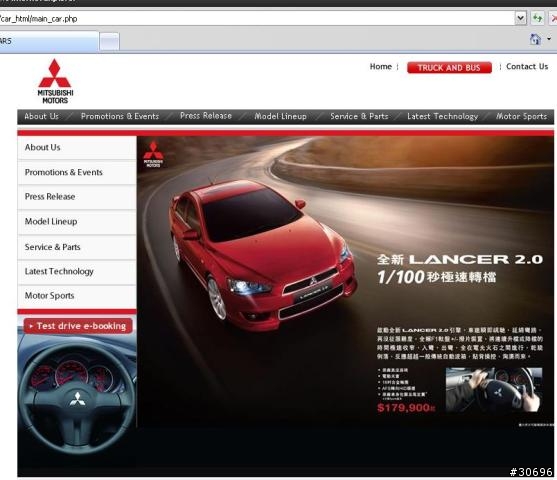Open Service & Parts in top navigation bar
Screen dimensions: 557x480
359,116
